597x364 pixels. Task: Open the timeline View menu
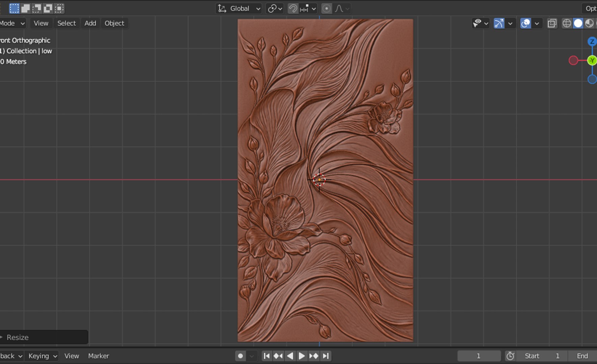click(x=72, y=356)
